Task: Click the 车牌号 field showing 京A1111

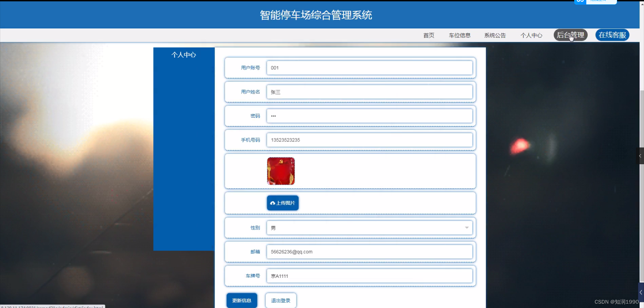Action: [x=369, y=276]
